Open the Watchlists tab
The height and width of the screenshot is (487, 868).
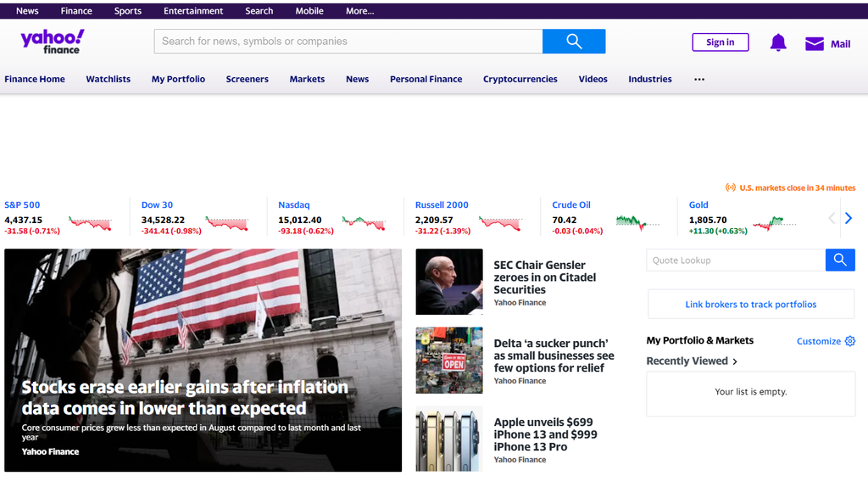(x=108, y=79)
